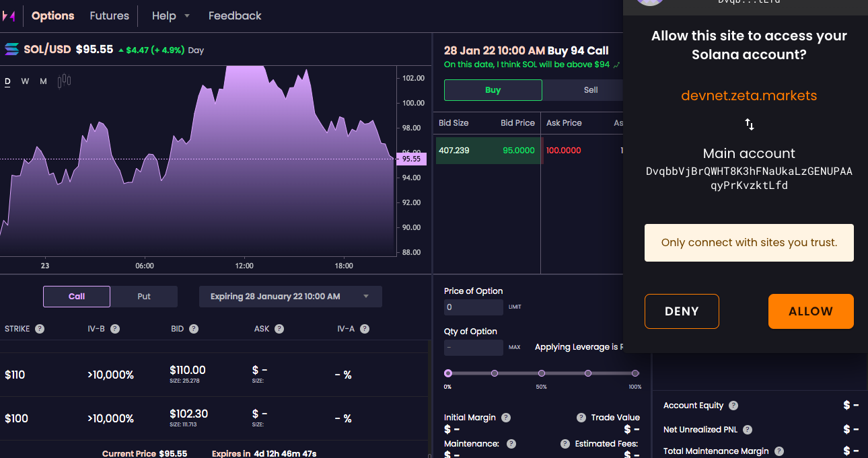Click the $102.30 bid price
The width and height of the screenshot is (868, 458).
(x=189, y=414)
